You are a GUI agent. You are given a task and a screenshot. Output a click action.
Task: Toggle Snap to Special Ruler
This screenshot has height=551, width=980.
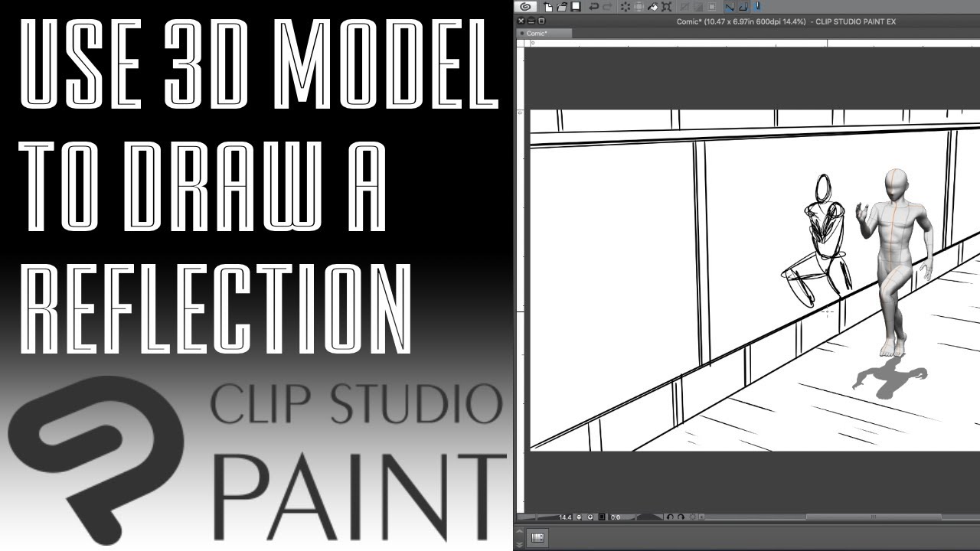tap(743, 7)
